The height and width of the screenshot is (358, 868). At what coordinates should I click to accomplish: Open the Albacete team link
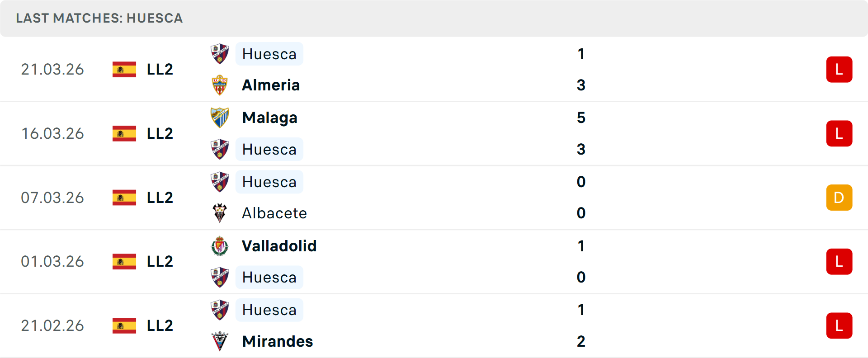[x=274, y=213]
